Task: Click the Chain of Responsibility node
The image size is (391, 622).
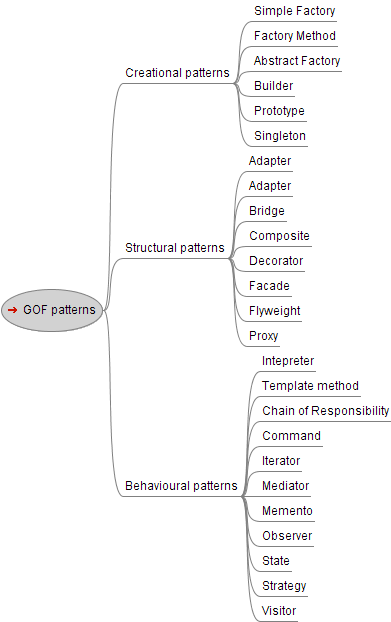Action: point(326,411)
